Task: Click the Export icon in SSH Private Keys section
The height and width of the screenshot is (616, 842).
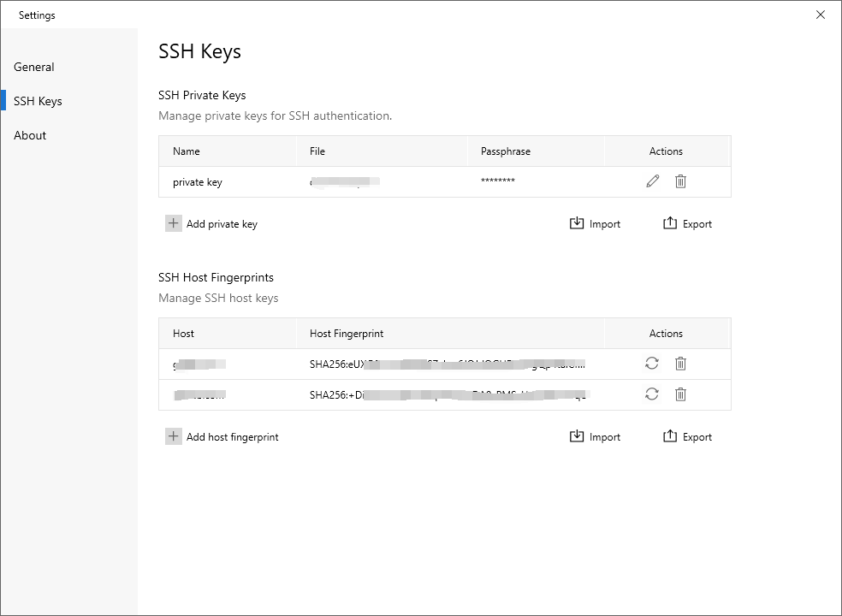Action: point(669,222)
